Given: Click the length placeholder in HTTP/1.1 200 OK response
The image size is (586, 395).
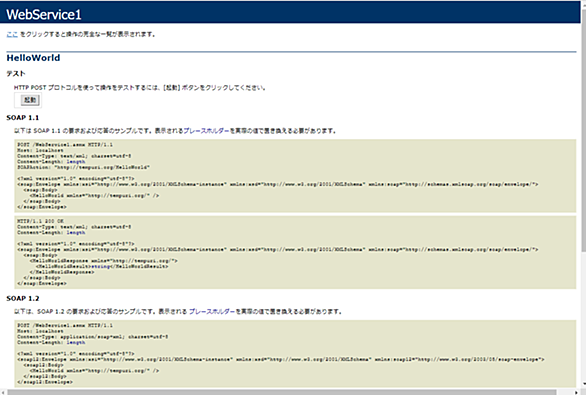Looking at the screenshot, I should [x=76, y=233].
